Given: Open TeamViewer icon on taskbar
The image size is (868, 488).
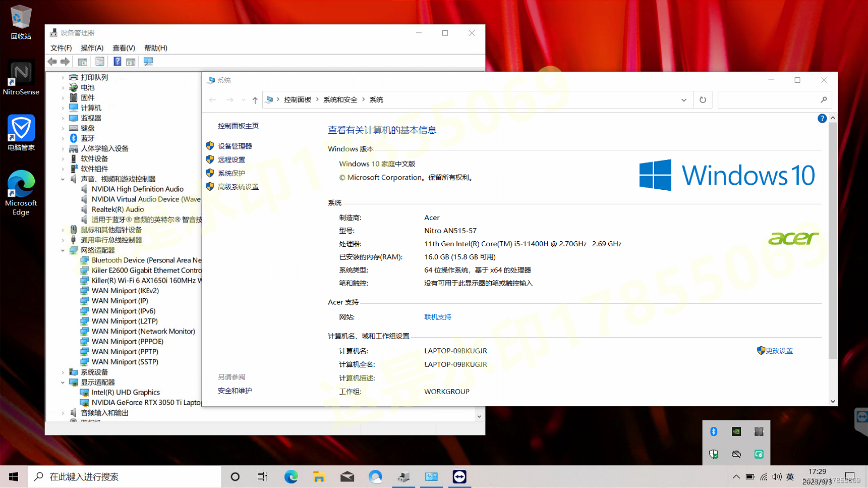Looking at the screenshot, I should click(x=459, y=477).
